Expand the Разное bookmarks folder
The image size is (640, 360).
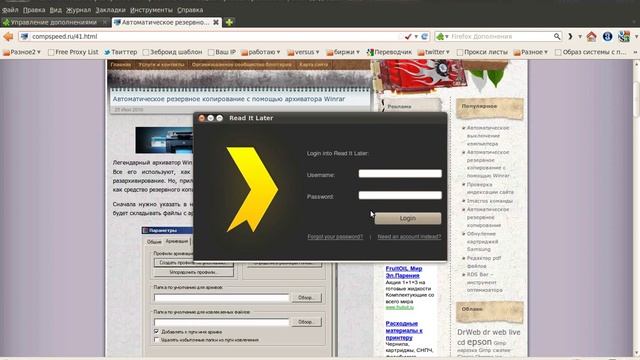pos(531,52)
